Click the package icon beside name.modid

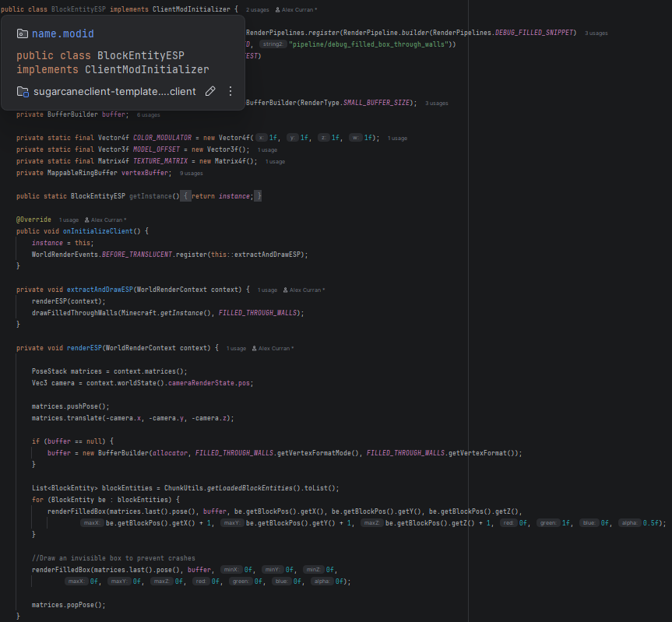click(x=22, y=34)
